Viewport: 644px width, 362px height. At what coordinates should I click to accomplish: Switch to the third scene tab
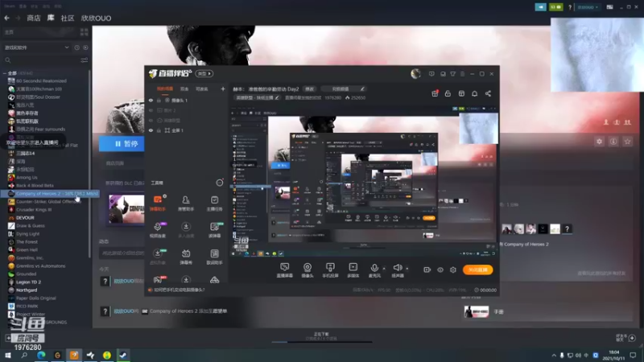(202, 88)
